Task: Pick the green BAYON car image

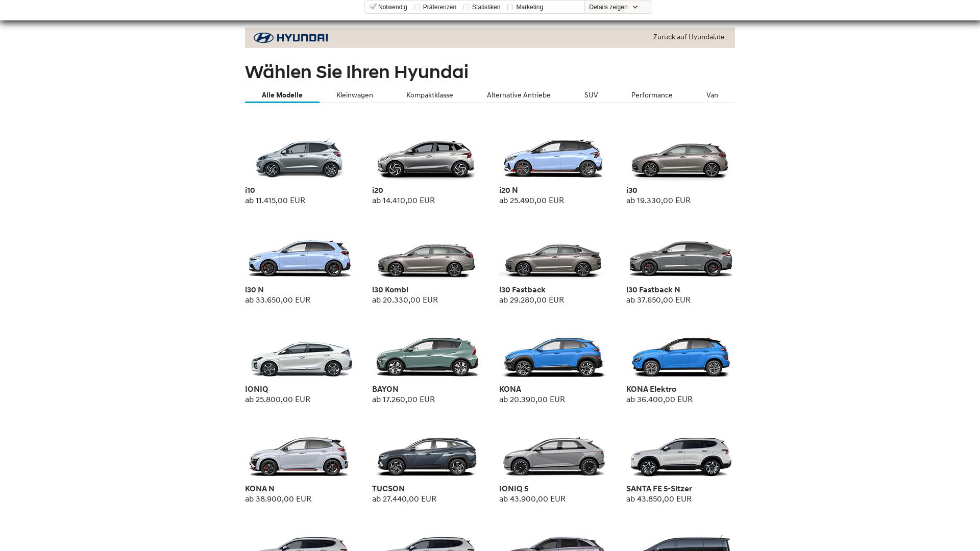Action: pyautogui.click(x=427, y=356)
